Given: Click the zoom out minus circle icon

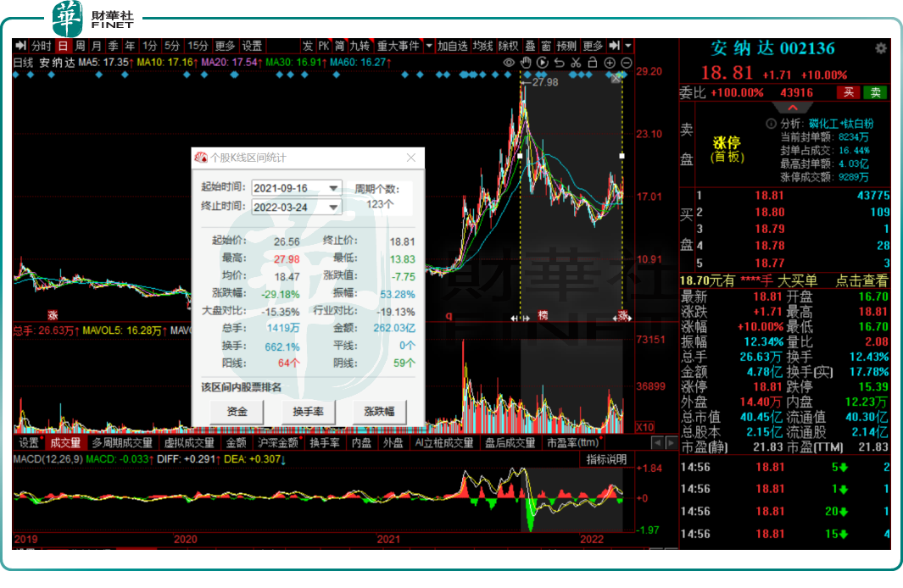Looking at the screenshot, I should (626, 62).
